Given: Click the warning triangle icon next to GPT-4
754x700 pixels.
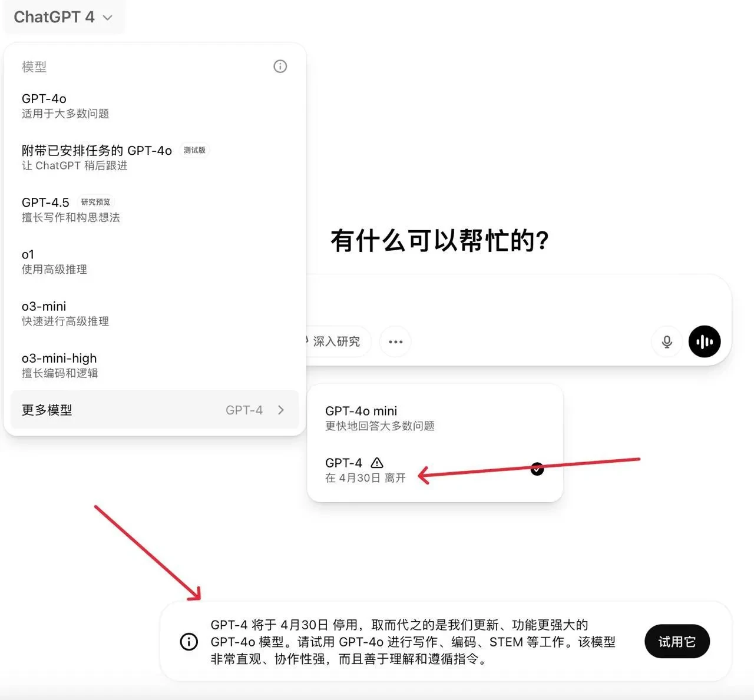Looking at the screenshot, I should (377, 463).
